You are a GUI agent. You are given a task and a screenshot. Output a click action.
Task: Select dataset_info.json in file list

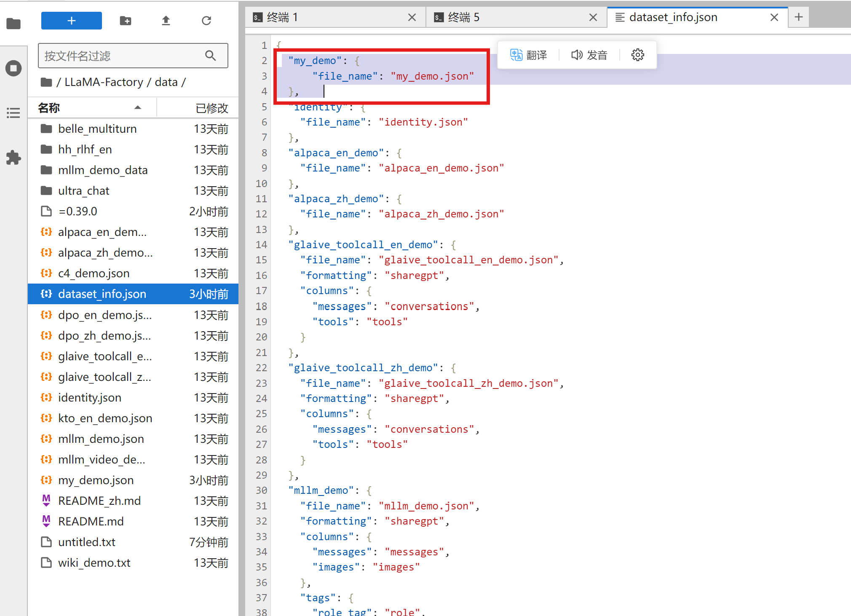(133, 294)
